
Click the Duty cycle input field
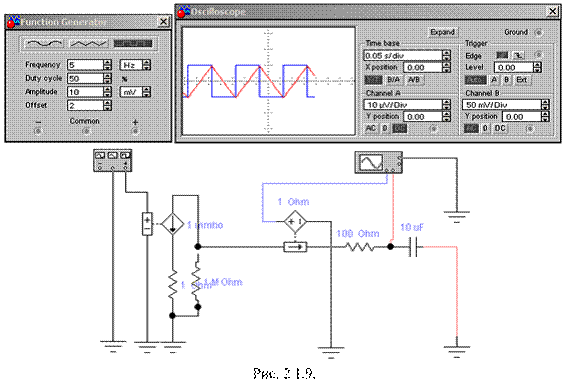(x=86, y=78)
